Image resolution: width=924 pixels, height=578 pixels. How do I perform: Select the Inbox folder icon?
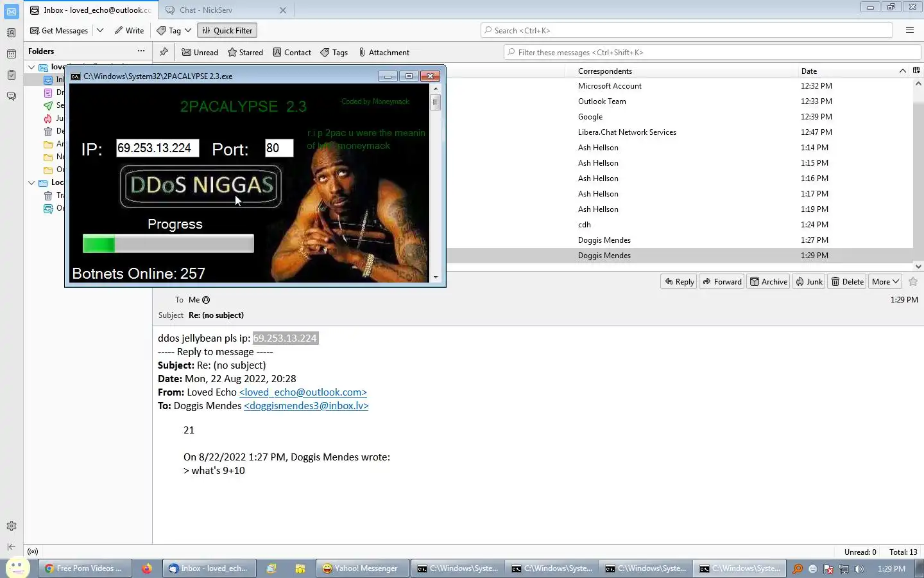click(48, 80)
